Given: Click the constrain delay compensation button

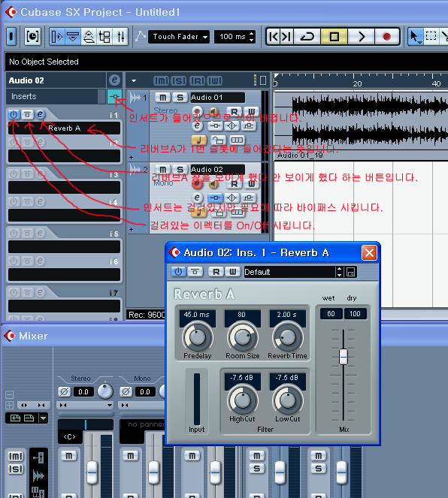Looking at the screenshot, I should [32, 37].
